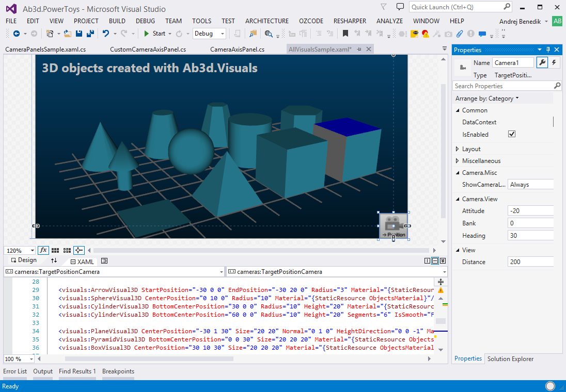Image resolution: width=566 pixels, height=392 pixels.
Task: Click the wrench Properties view icon
Action: click(542, 62)
